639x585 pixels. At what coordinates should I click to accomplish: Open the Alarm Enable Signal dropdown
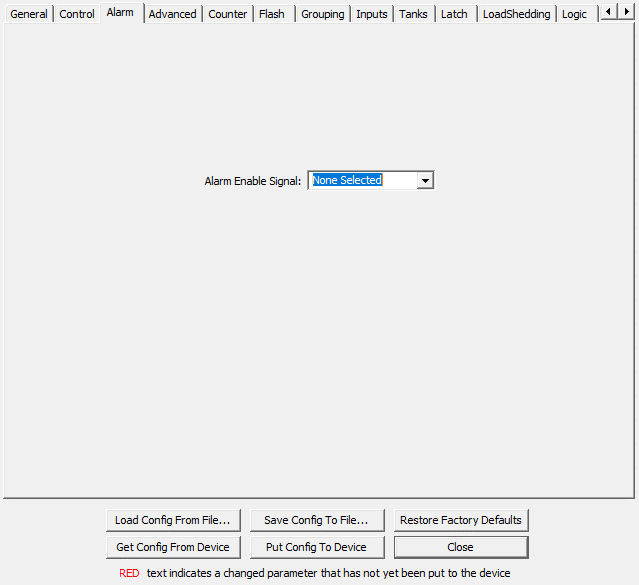[x=425, y=181]
